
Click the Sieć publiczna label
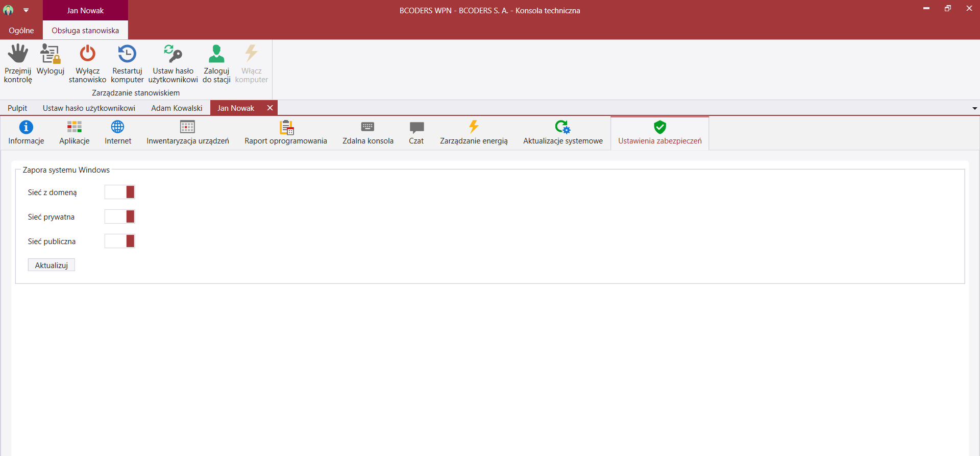click(52, 242)
